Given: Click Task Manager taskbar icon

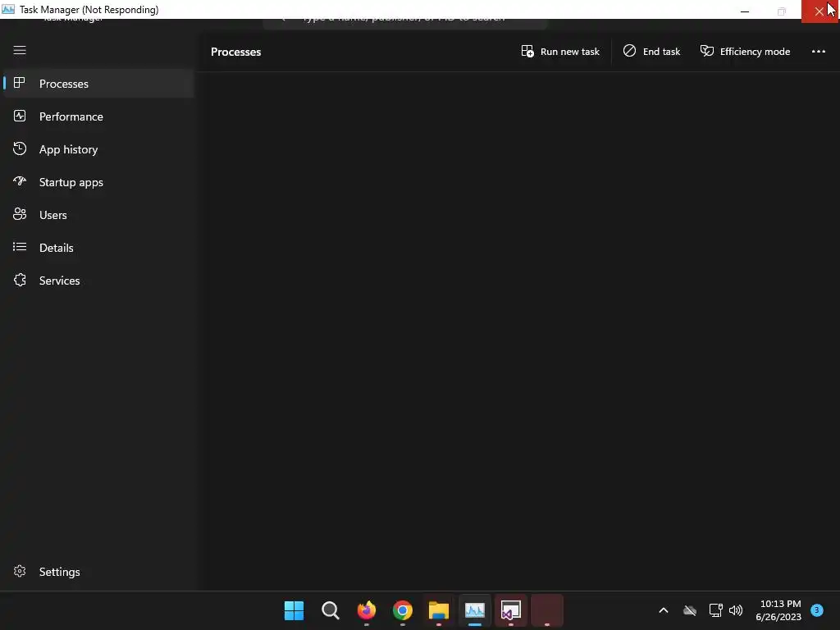Looking at the screenshot, I should (475, 610).
